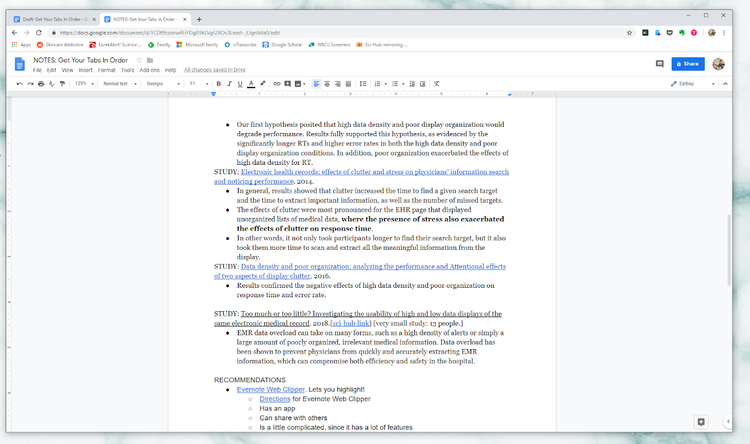This screenshot has width=750, height=444.
Task: Open the Normal text style dropdown
Action: pyautogui.click(x=120, y=84)
